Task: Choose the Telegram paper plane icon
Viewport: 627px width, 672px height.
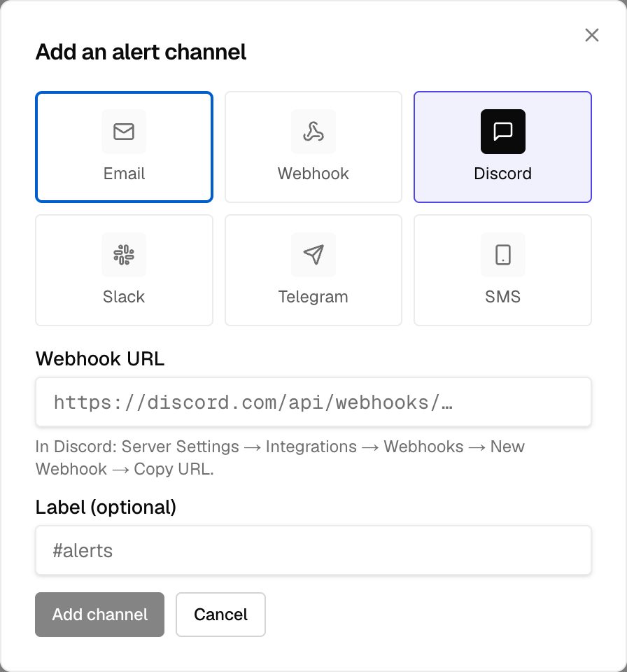Action: point(313,255)
